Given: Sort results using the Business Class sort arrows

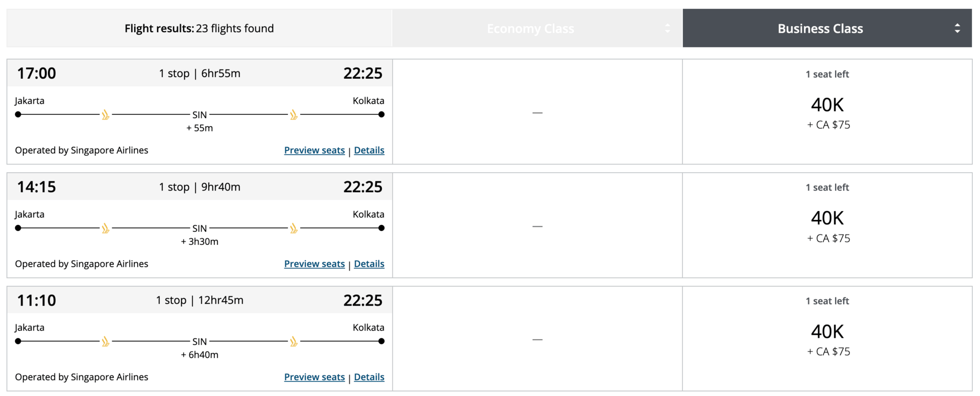Looking at the screenshot, I should coord(957,29).
